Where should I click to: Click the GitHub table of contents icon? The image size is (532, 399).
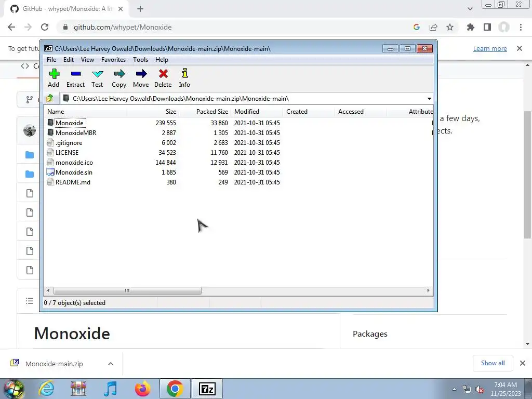(x=30, y=301)
